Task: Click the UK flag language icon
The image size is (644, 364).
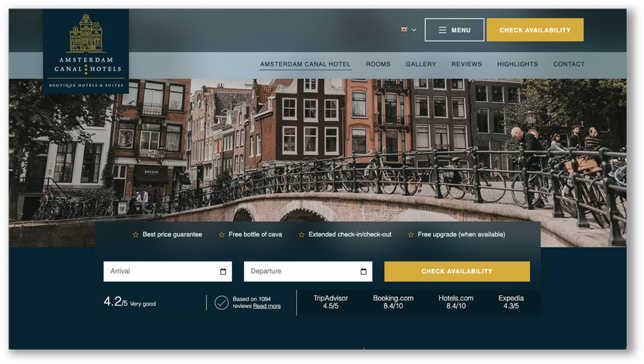Action: tap(404, 30)
